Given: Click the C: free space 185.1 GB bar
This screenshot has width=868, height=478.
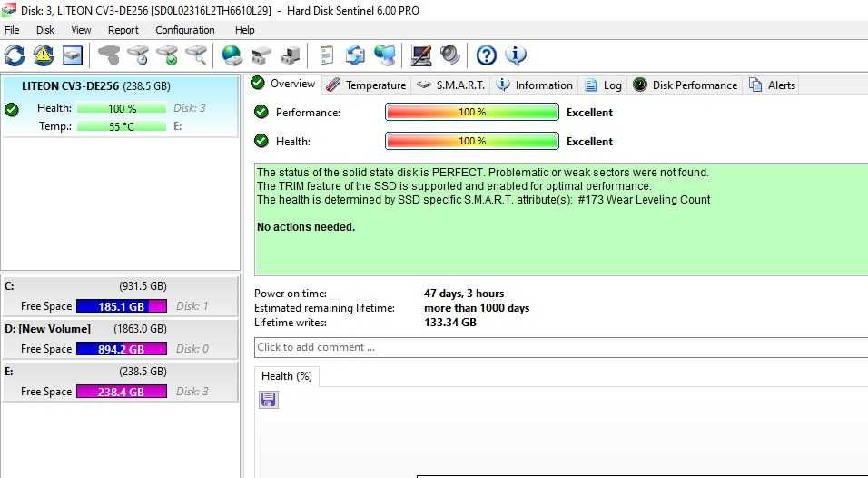Looking at the screenshot, I should (122, 305).
